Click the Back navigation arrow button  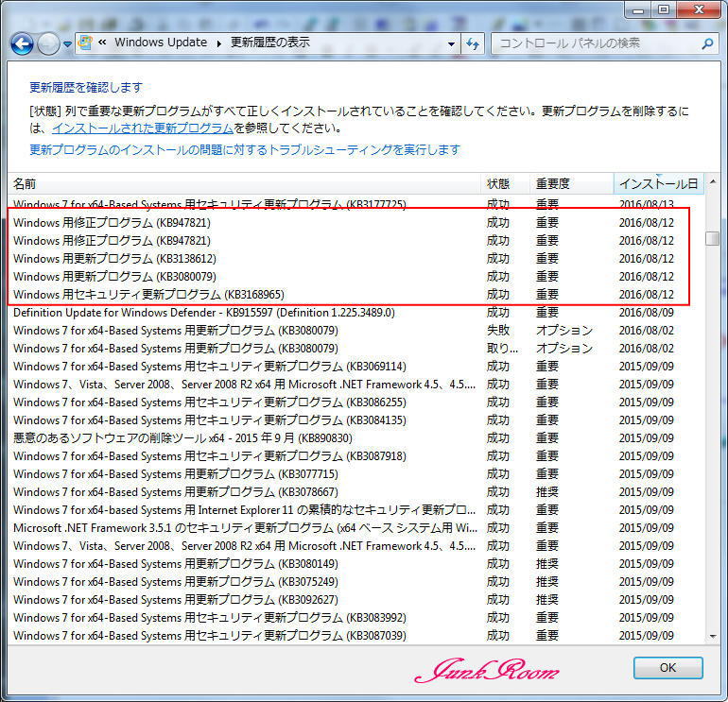pos(22,44)
